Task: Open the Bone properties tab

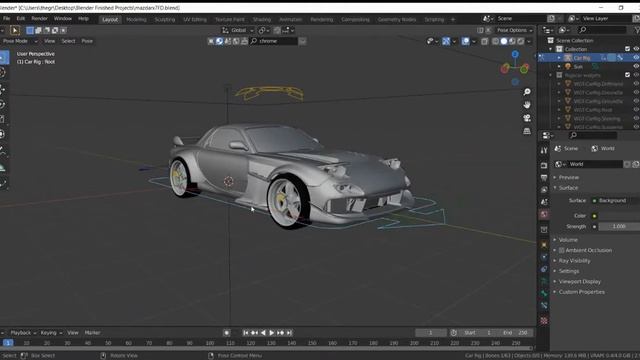Action: [x=544, y=293]
